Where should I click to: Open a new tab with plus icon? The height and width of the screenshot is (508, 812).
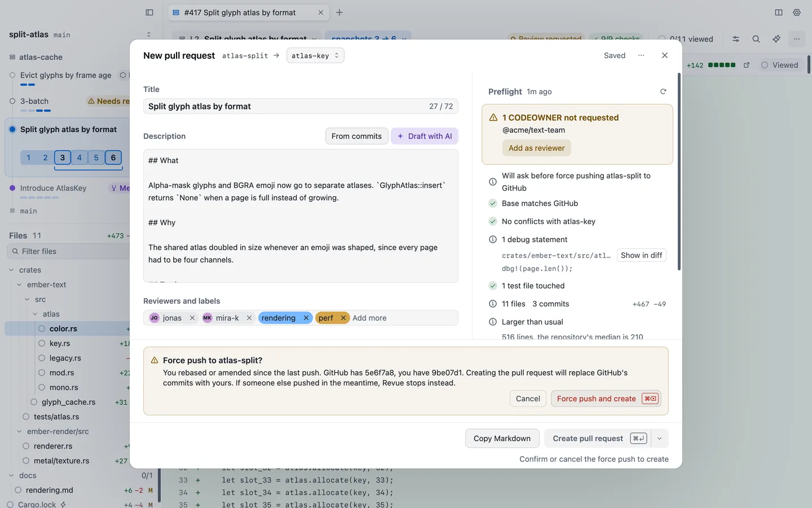point(339,12)
